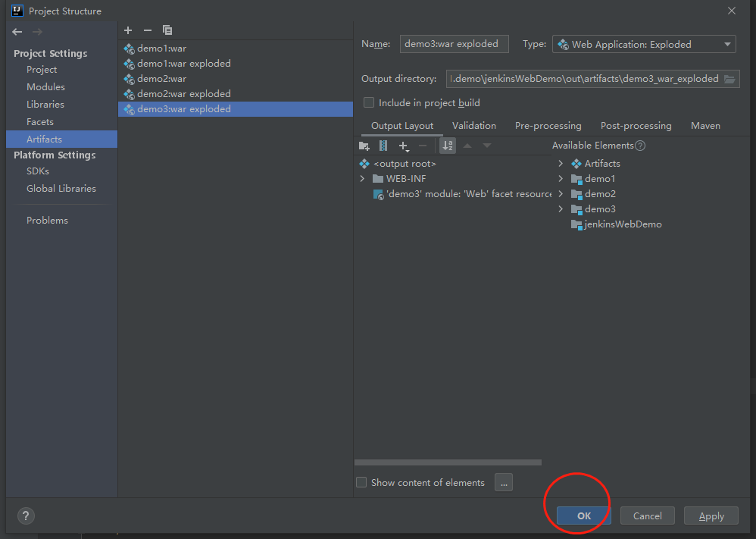
Task: Open add copy of dropdown in layout toolbar
Action: [x=404, y=146]
